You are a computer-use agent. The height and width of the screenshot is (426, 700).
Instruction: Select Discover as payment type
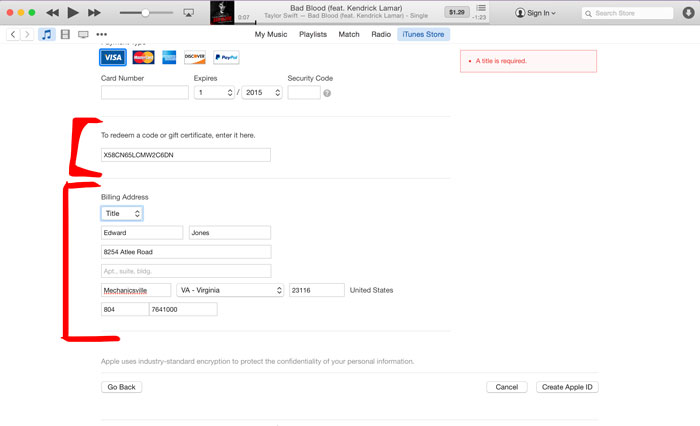[x=195, y=57]
